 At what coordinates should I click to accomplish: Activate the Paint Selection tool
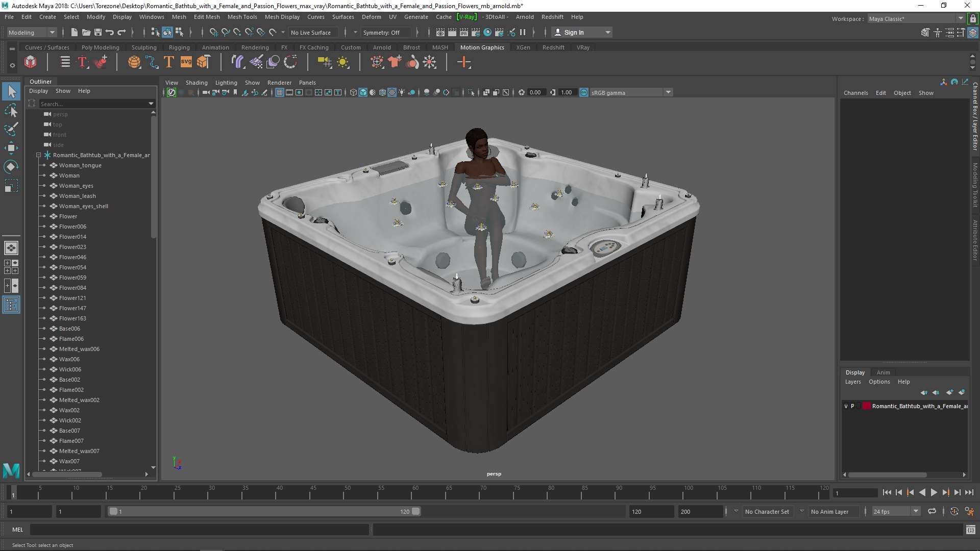click(x=11, y=129)
